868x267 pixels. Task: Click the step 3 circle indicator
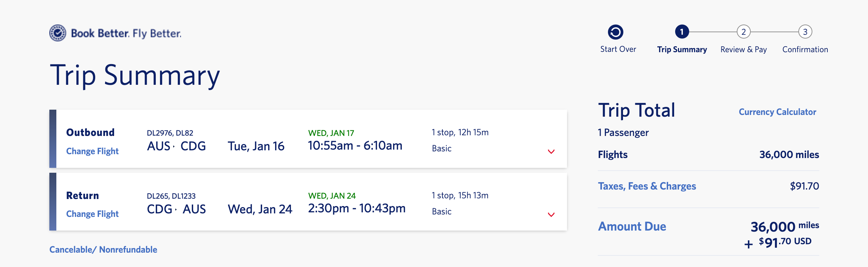[805, 32]
